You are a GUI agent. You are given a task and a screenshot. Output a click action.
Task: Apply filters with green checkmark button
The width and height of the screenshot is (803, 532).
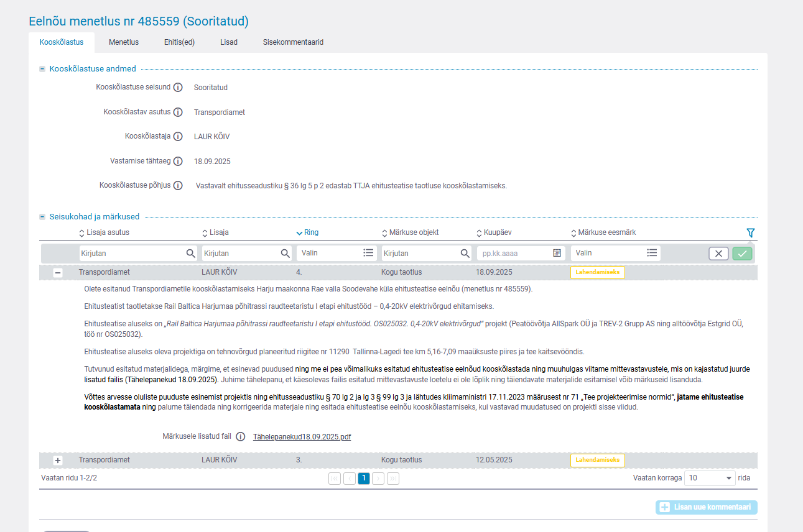742,253
